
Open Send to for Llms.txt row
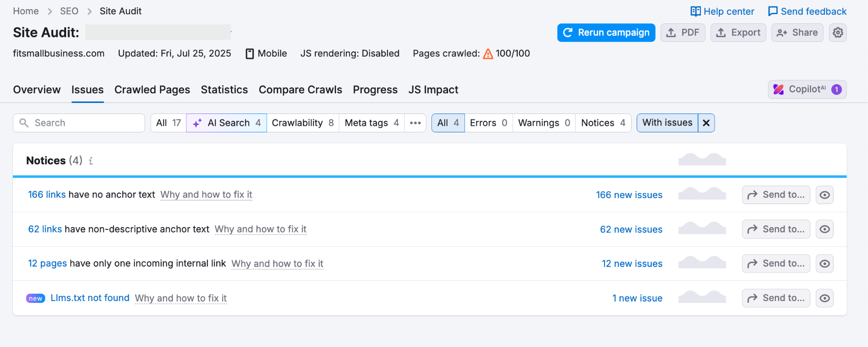click(776, 298)
